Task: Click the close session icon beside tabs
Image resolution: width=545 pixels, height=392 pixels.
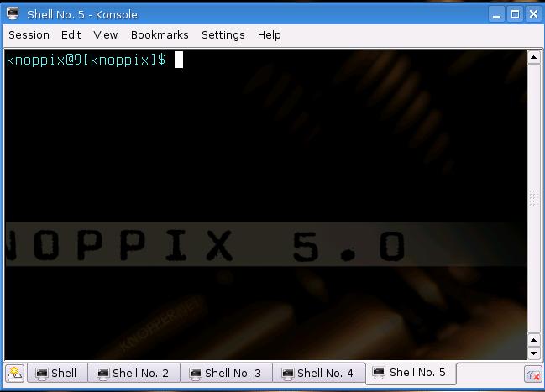Action: click(x=532, y=374)
